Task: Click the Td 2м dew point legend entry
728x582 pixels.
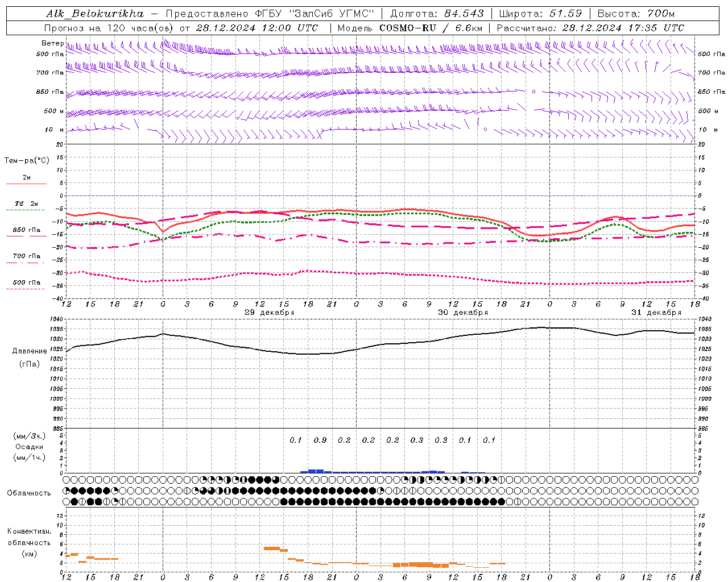Action: [26, 203]
